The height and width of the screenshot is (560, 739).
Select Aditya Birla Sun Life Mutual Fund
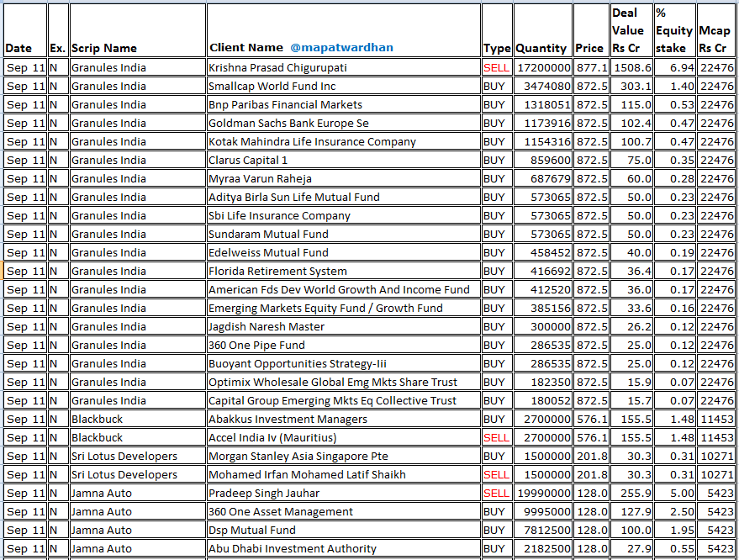[344, 197]
